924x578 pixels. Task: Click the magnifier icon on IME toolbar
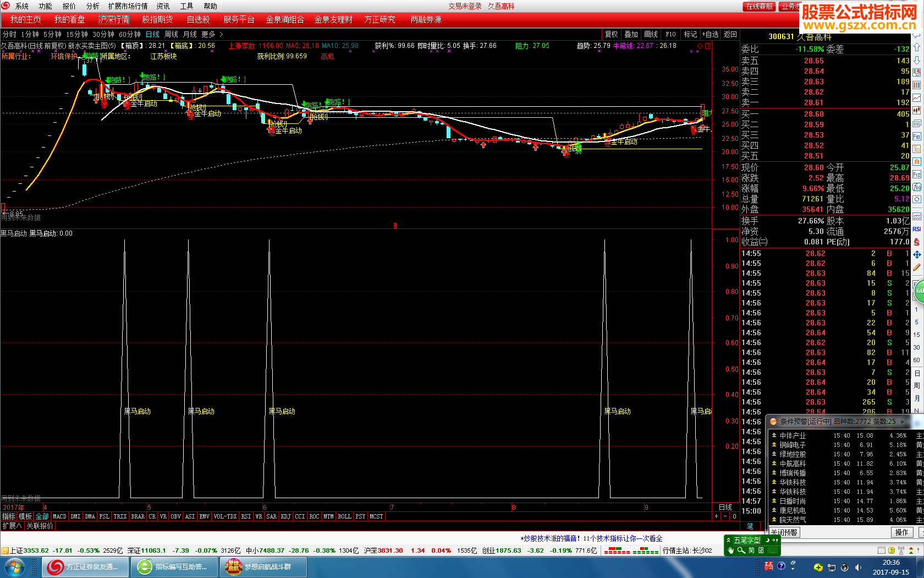tap(741, 550)
